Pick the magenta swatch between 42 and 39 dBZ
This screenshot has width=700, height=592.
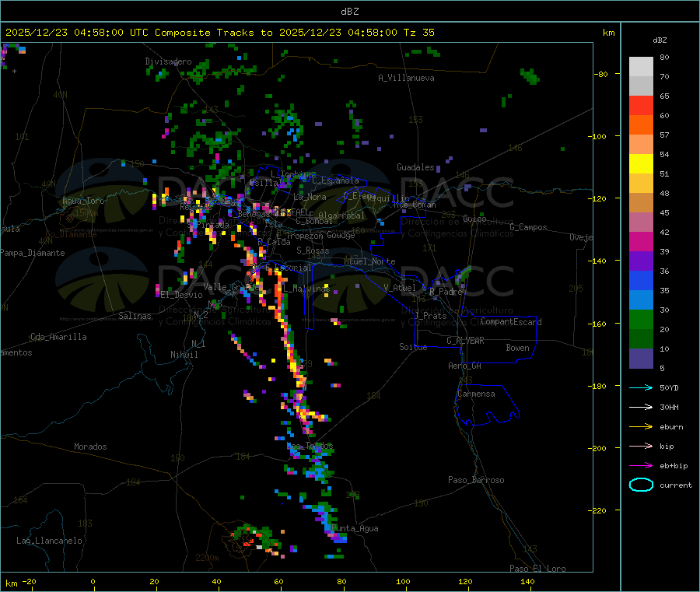pyautogui.click(x=641, y=241)
